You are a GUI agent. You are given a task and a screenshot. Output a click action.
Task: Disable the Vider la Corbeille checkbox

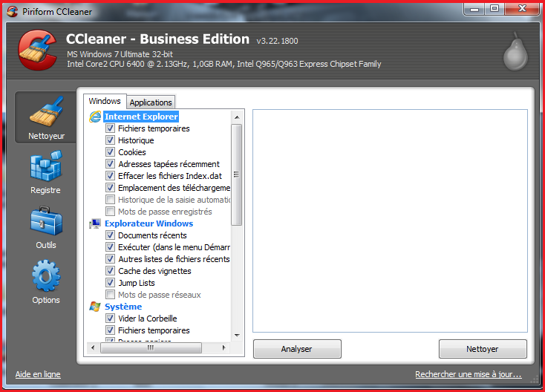111,318
